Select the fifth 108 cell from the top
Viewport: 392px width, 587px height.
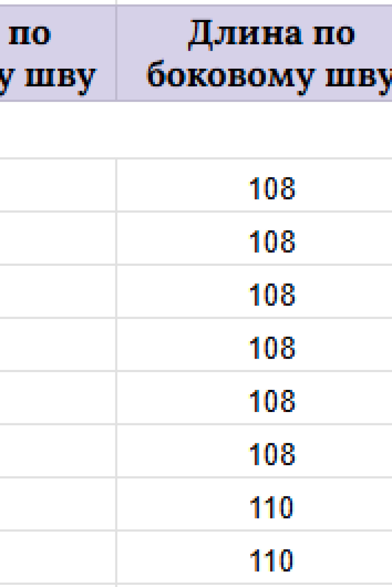tap(254, 398)
